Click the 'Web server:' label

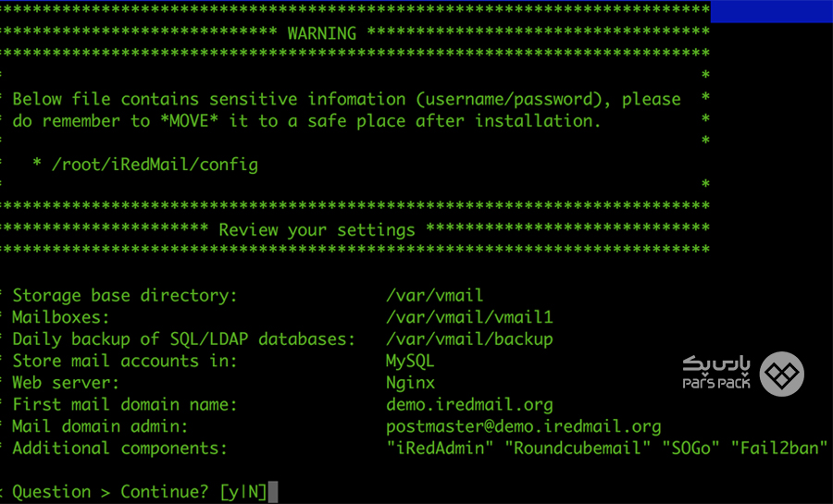(66, 383)
